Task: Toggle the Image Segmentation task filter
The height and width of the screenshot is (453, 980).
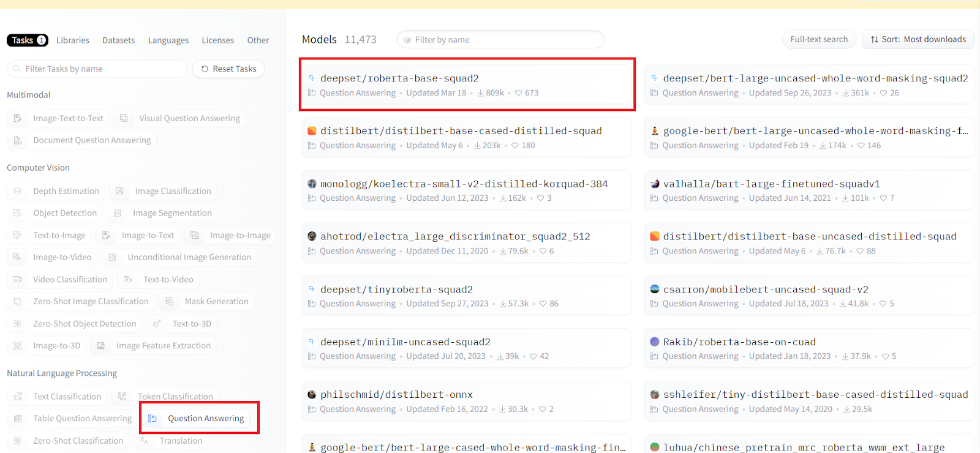Action: click(x=162, y=213)
